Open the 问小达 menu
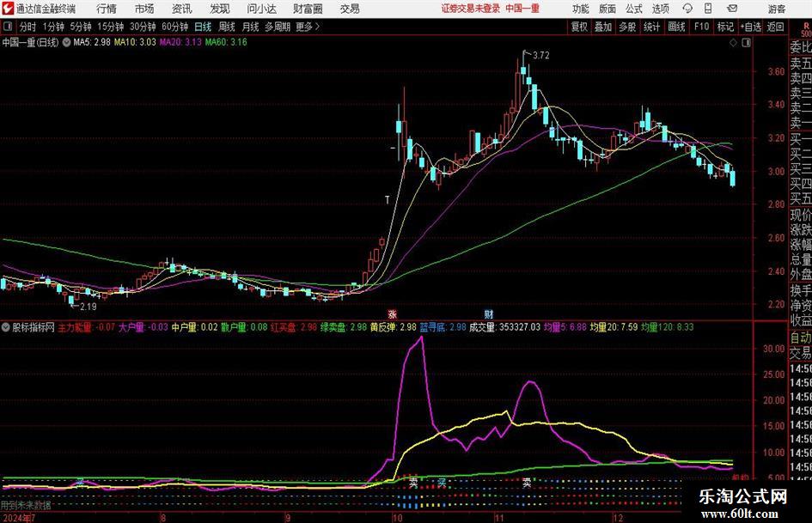Viewport: 812px width, 523px height. click(261, 9)
